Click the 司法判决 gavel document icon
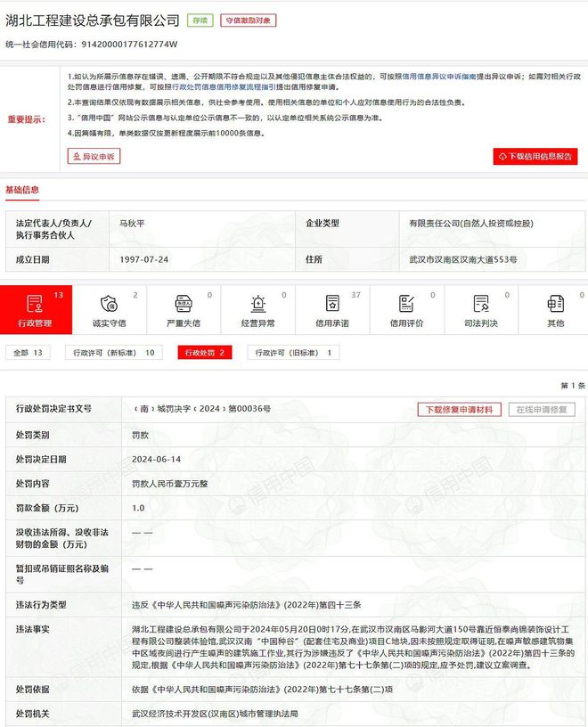 pyautogui.click(x=481, y=304)
